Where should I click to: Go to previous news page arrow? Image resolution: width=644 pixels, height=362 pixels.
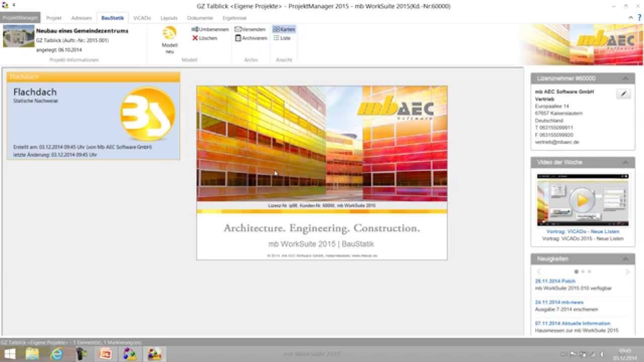pyautogui.click(x=539, y=271)
